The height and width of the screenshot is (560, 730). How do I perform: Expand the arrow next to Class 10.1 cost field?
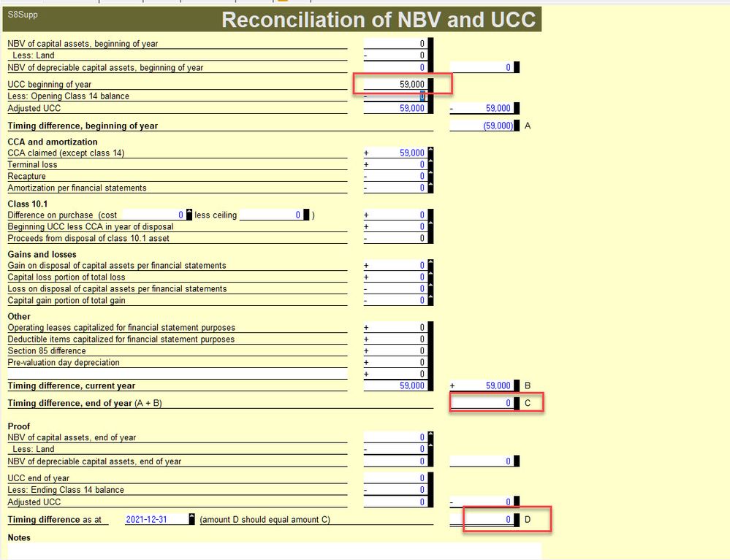pyautogui.click(x=190, y=214)
